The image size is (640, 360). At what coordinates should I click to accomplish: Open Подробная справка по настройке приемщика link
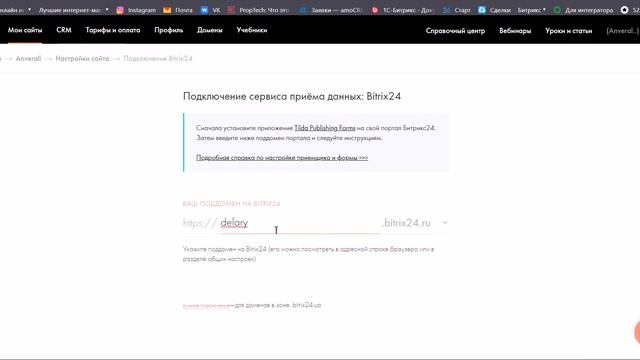[282, 158]
